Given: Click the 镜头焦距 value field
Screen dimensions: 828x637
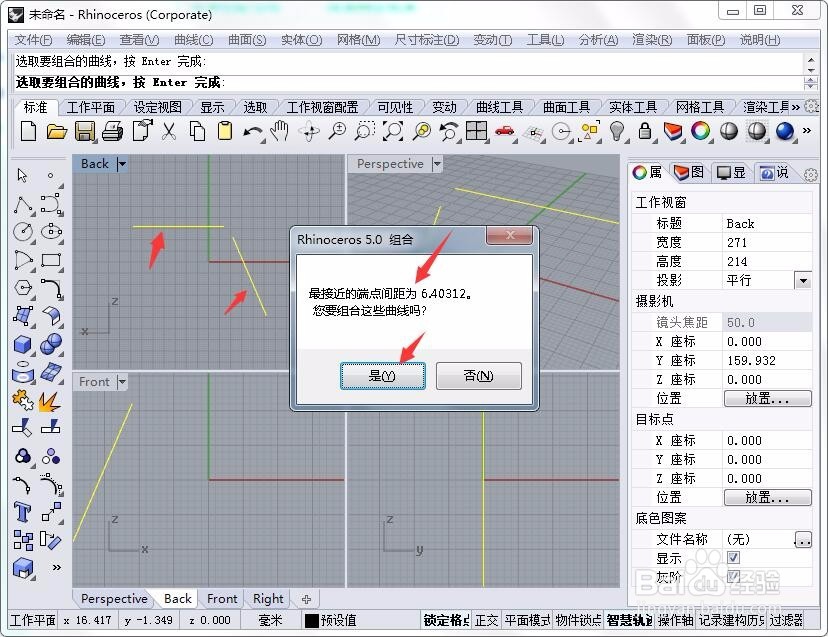Looking at the screenshot, I should pos(767,322).
